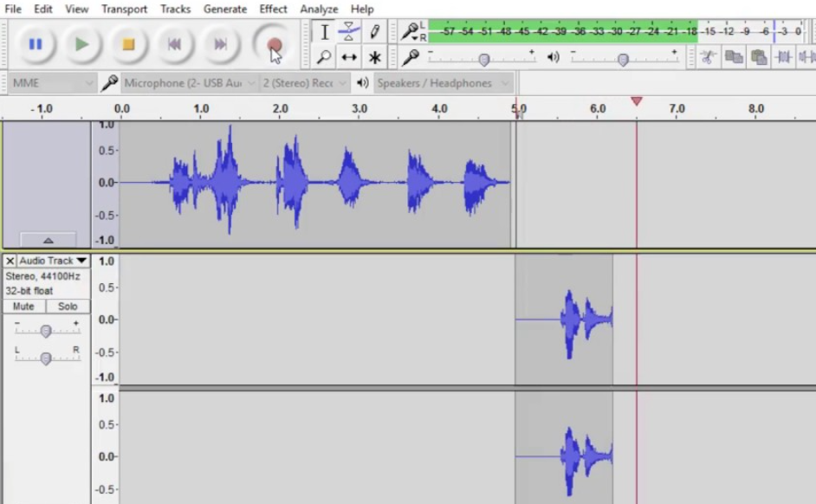
Task: Click the playback volume speaker icon
Action: [x=554, y=56]
